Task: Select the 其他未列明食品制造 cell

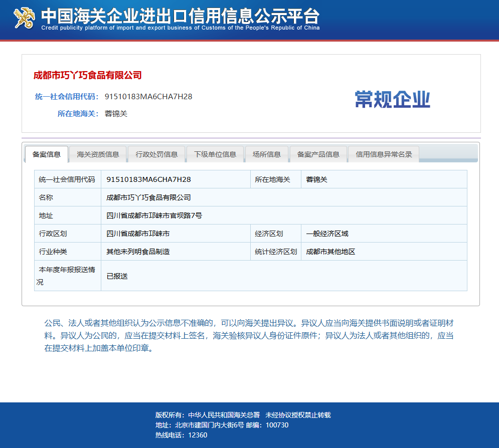Action: point(176,252)
